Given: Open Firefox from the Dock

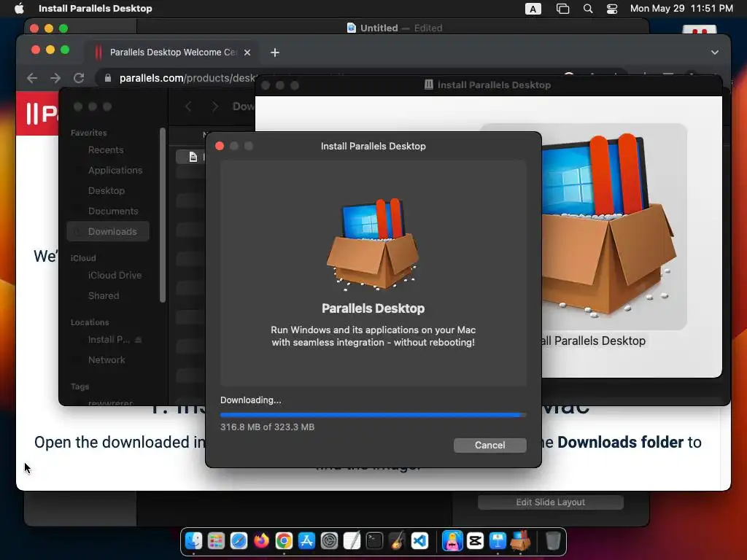Looking at the screenshot, I should (262, 541).
